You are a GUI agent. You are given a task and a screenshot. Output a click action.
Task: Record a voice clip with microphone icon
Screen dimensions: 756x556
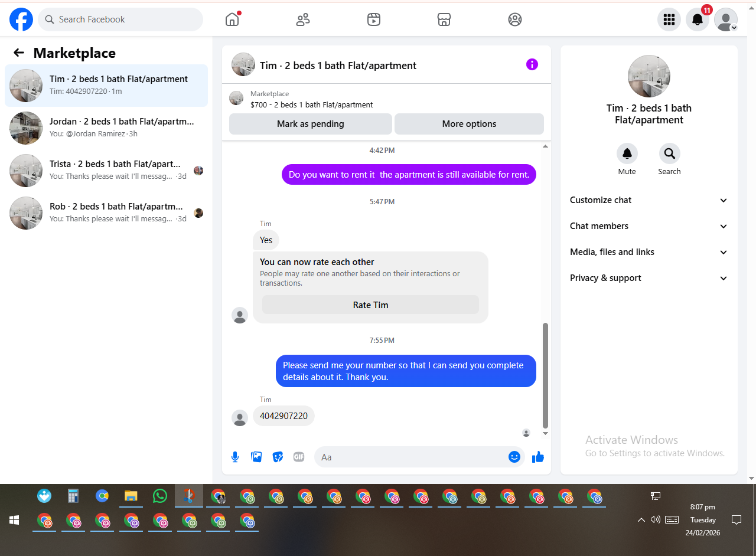(235, 457)
